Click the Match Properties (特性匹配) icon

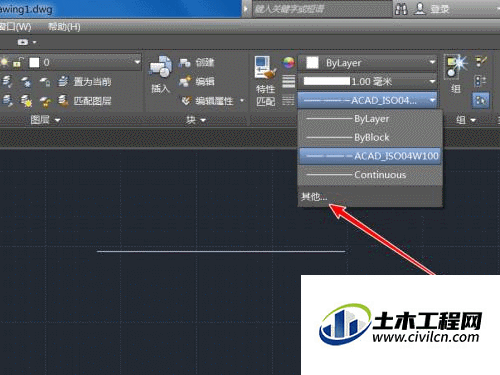click(x=265, y=68)
